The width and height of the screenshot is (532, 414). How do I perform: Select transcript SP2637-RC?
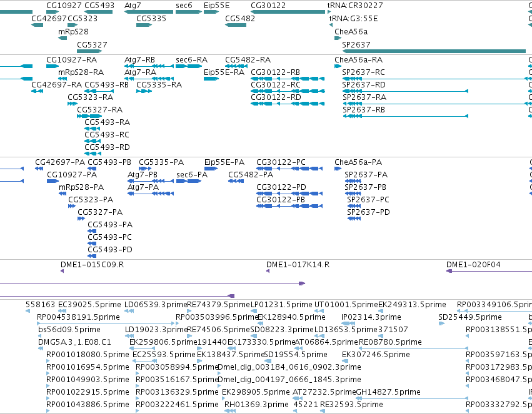pos(434,79)
